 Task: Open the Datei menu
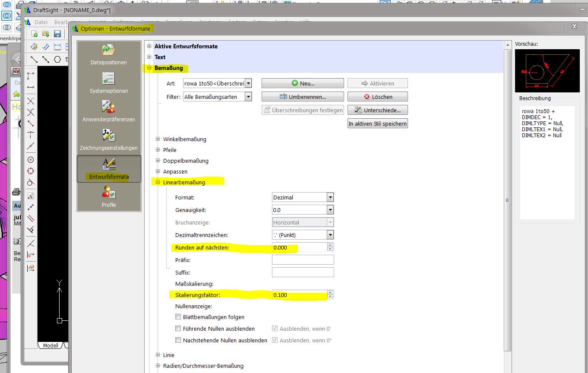(x=41, y=22)
